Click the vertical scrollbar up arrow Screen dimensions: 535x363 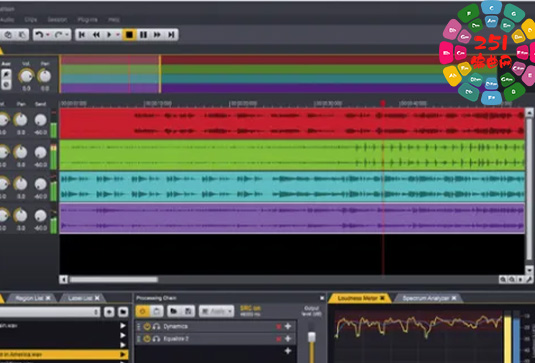click(529, 112)
